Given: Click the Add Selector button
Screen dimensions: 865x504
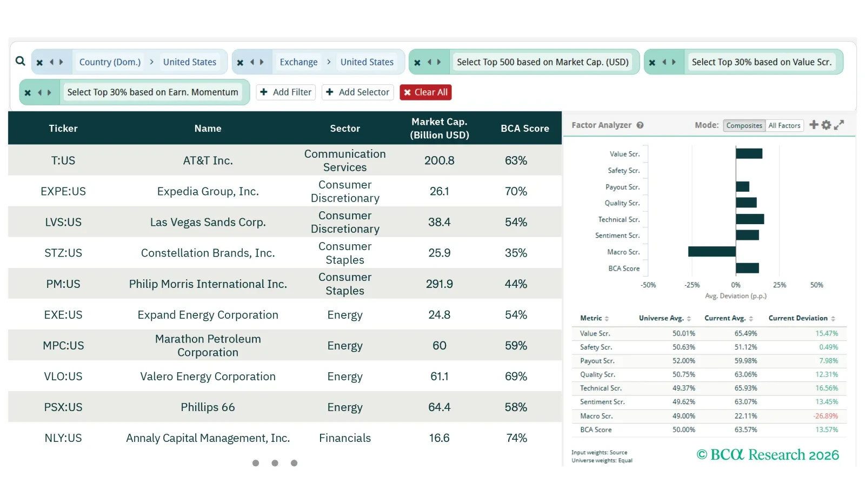Looking at the screenshot, I should pos(357,92).
